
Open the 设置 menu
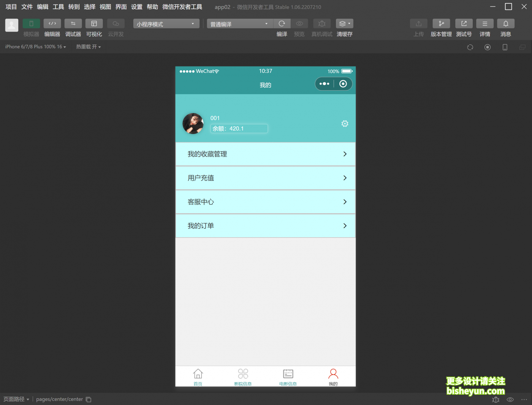137,7
